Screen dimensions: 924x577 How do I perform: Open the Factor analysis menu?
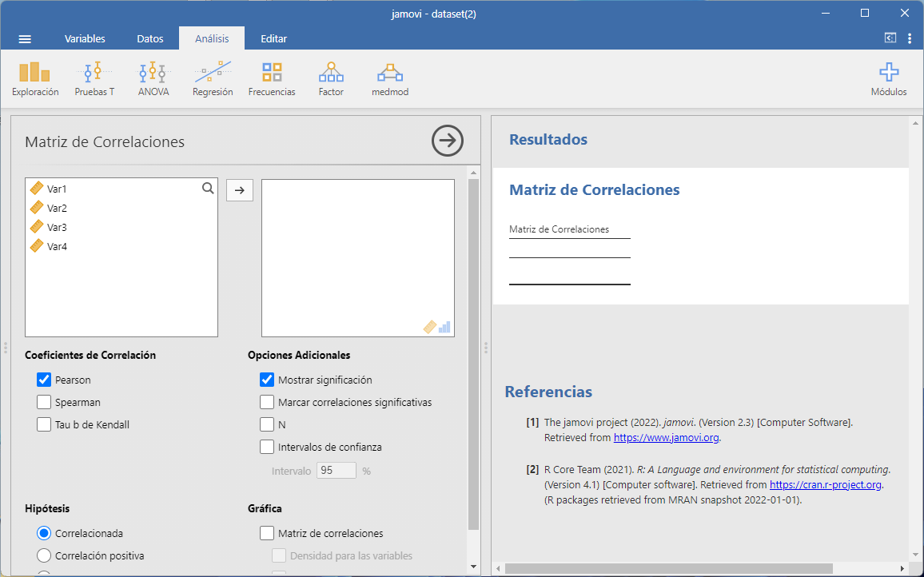tap(331, 79)
